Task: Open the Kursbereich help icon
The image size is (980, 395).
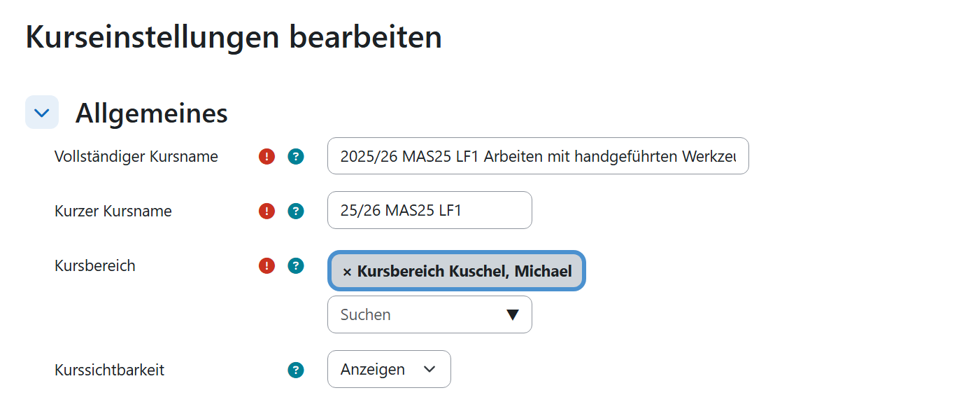Action: tap(296, 265)
